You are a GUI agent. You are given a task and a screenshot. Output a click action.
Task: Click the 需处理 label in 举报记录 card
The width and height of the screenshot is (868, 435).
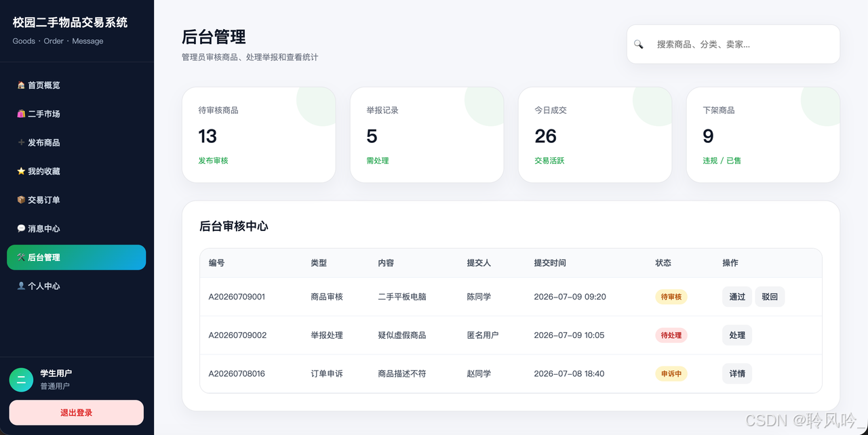(378, 161)
